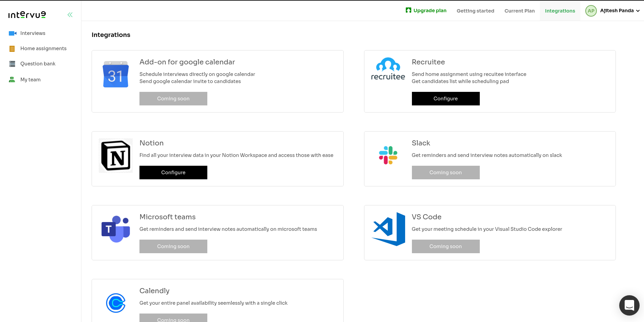Click the 'Slack' card title
Image resolution: width=644 pixels, height=322 pixels.
tap(421, 143)
